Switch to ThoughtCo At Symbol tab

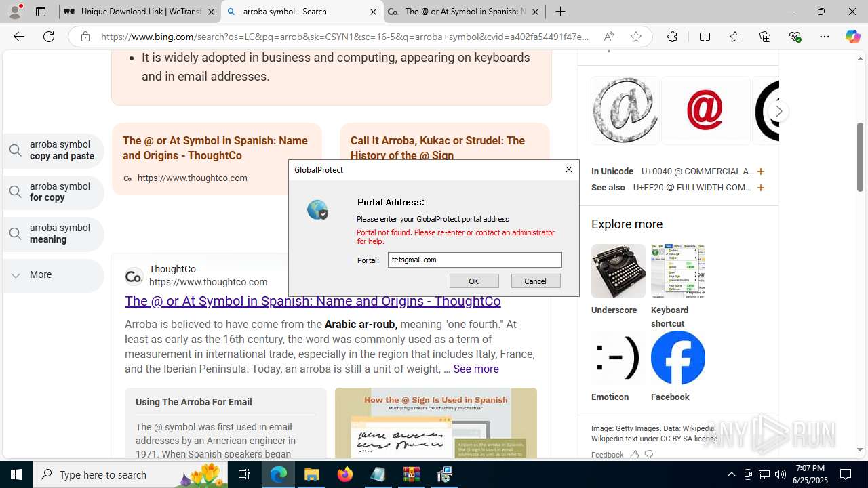click(x=465, y=12)
